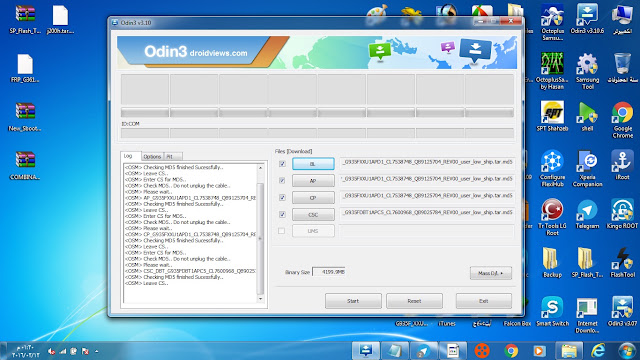
Task: Click the taskbar clock and date
Action: click(25, 351)
